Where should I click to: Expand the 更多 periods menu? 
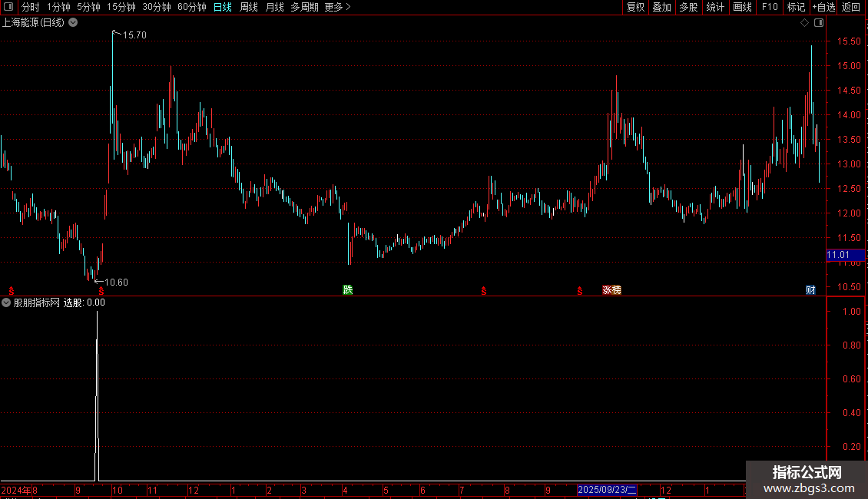click(x=338, y=7)
